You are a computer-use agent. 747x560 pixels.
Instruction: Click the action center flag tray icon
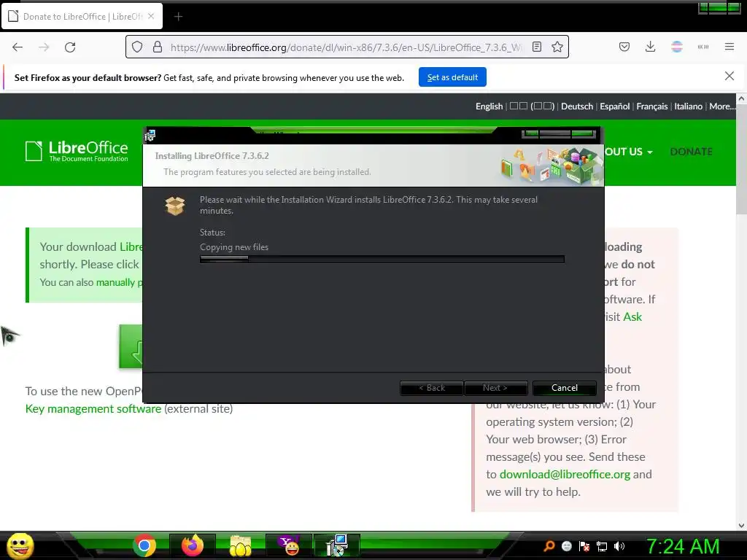coord(584,546)
